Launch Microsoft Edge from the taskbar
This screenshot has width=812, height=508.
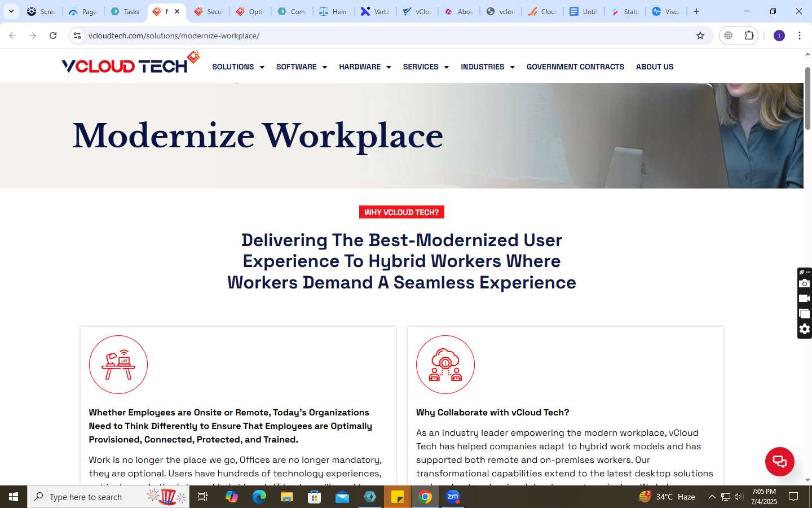click(259, 497)
